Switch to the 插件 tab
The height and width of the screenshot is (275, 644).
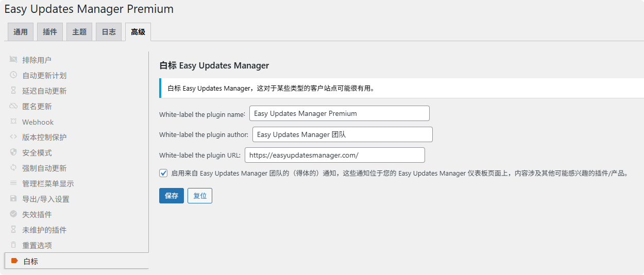point(50,32)
